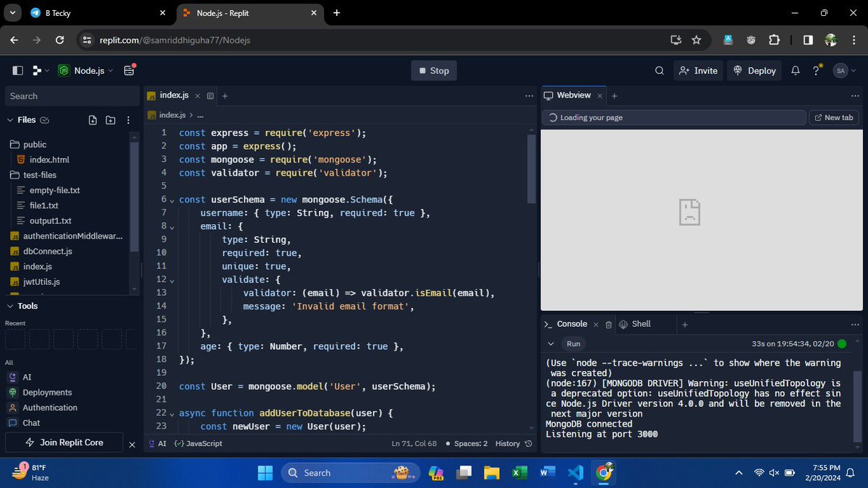868x488 pixels.
Task: Open the help question mark menu
Action: click(817, 71)
